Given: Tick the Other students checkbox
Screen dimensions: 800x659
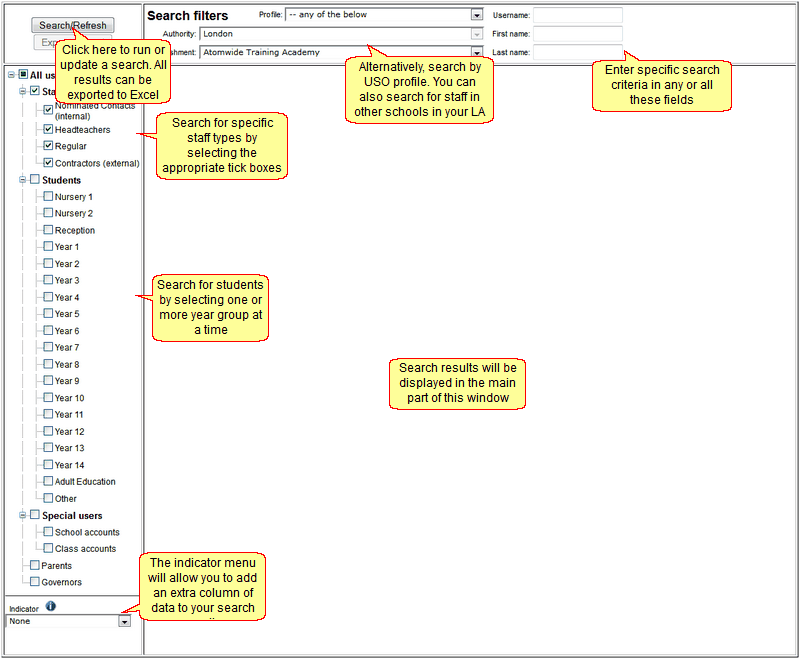Looking at the screenshot, I should tap(48, 498).
